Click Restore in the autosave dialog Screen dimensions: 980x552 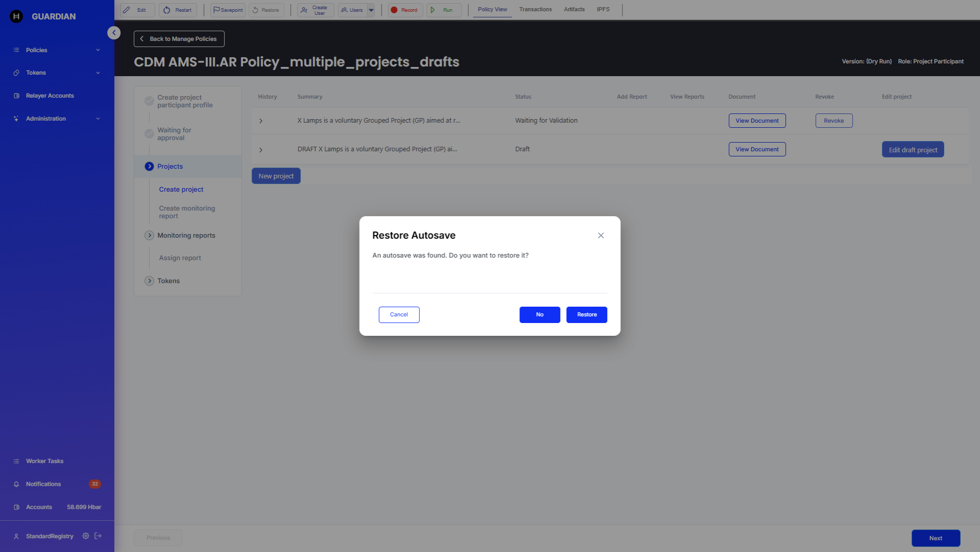tap(586, 314)
